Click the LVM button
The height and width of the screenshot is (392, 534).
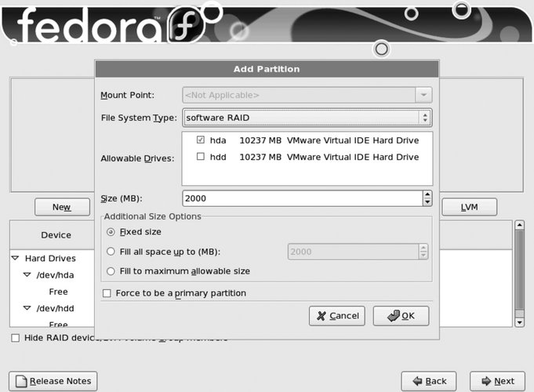470,207
